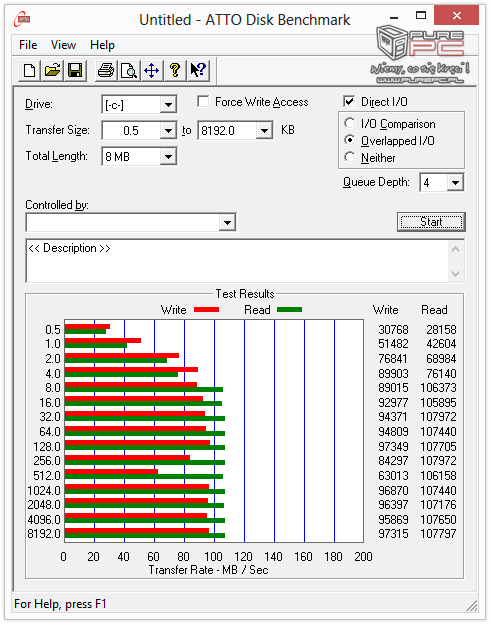Click the 4096.0 transfer size row label
Screen dimensions: 490x624
(44, 519)
